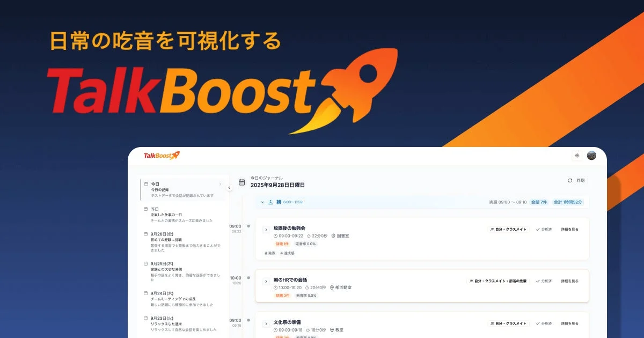This screenshot has height=338, width=644.
Task: Click the profile avatar in the top right
Action: pos(591,156)
